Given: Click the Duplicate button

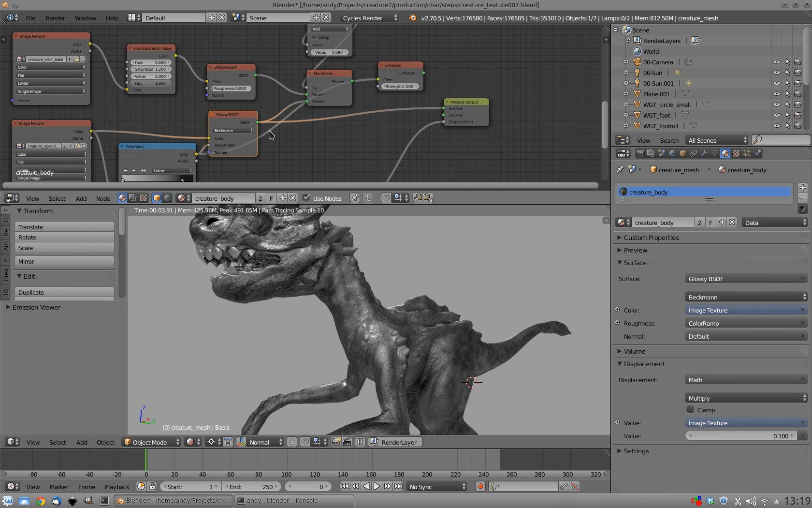Looking at the screenshot, I should [64, 292].
